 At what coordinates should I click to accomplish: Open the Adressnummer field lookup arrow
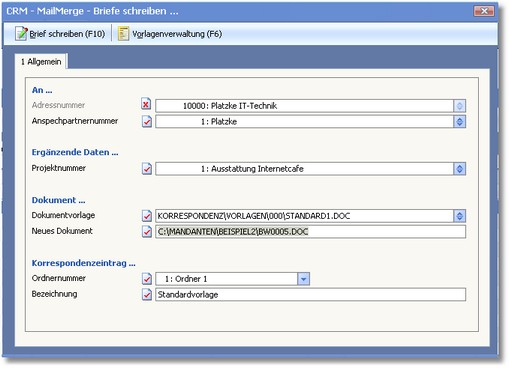(459, 106)
